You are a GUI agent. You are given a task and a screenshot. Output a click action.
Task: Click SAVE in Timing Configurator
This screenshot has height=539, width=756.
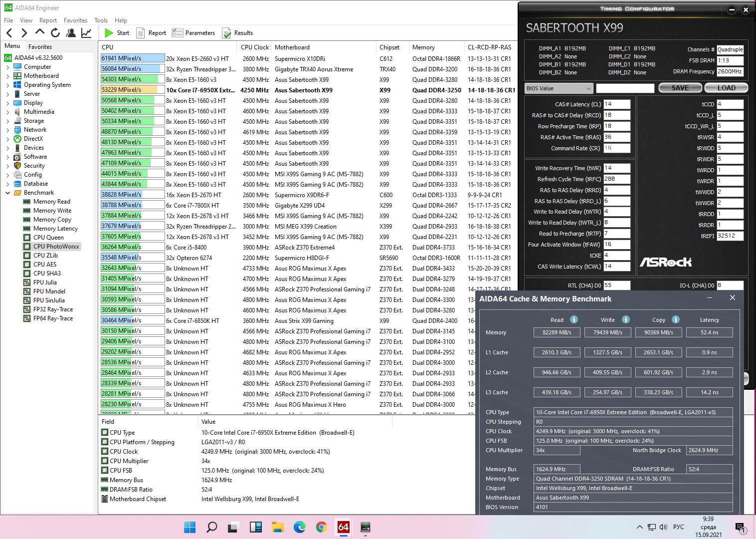[680, 88]
